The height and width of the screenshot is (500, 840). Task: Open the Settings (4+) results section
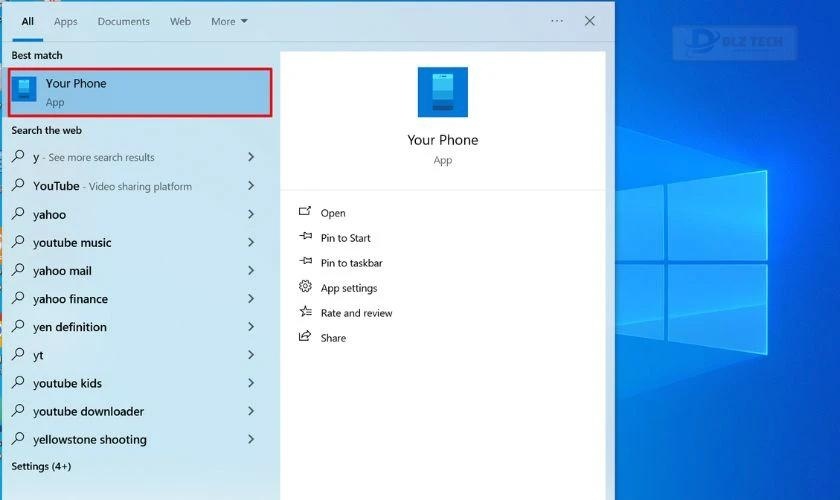(x=41, y=466)
